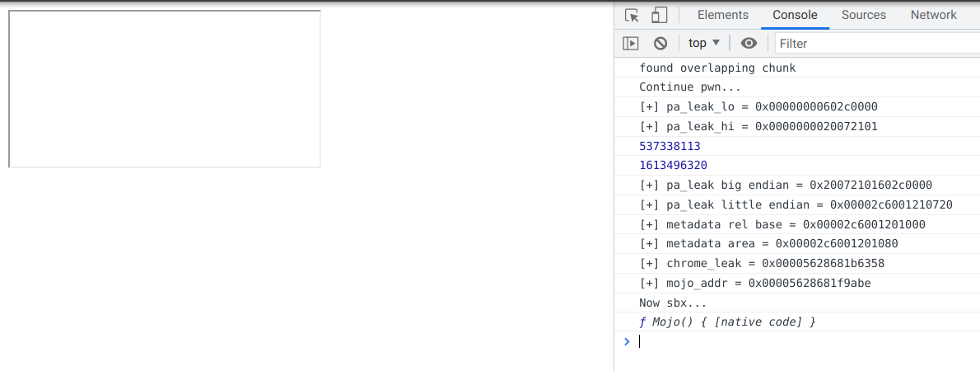Toggle the device toolbar icon

tap(659, 15)
